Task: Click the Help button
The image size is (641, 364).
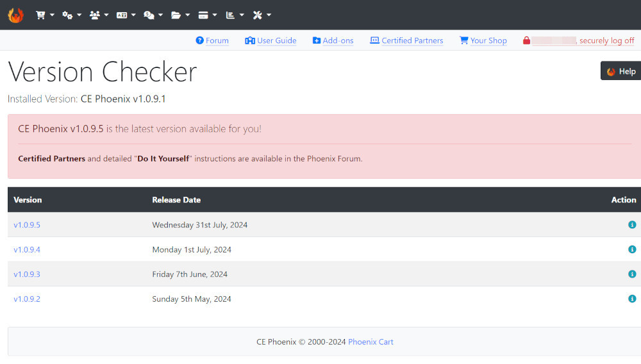Action: click(x=620, y=71)
